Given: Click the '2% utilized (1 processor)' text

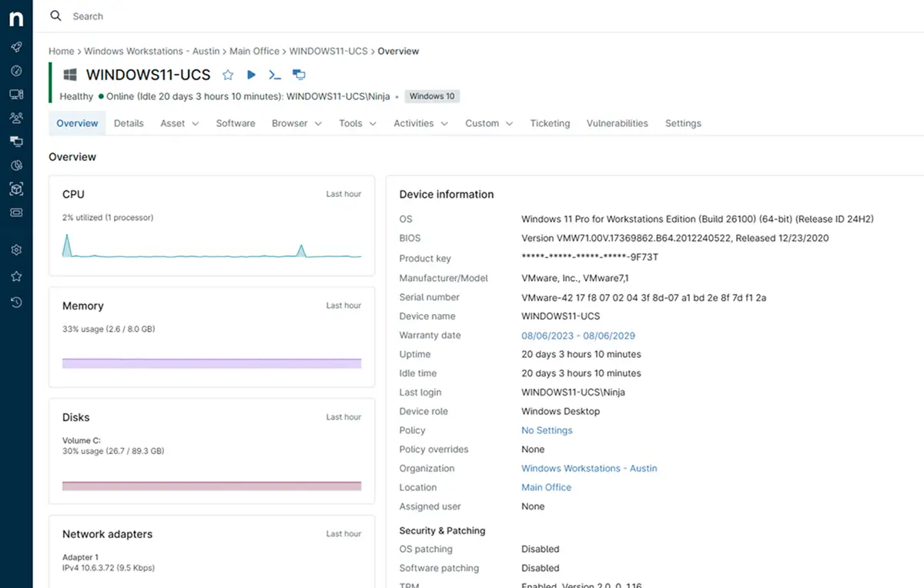Looking at the screenshot, I should pyautogui.click(x=108, y=218).
